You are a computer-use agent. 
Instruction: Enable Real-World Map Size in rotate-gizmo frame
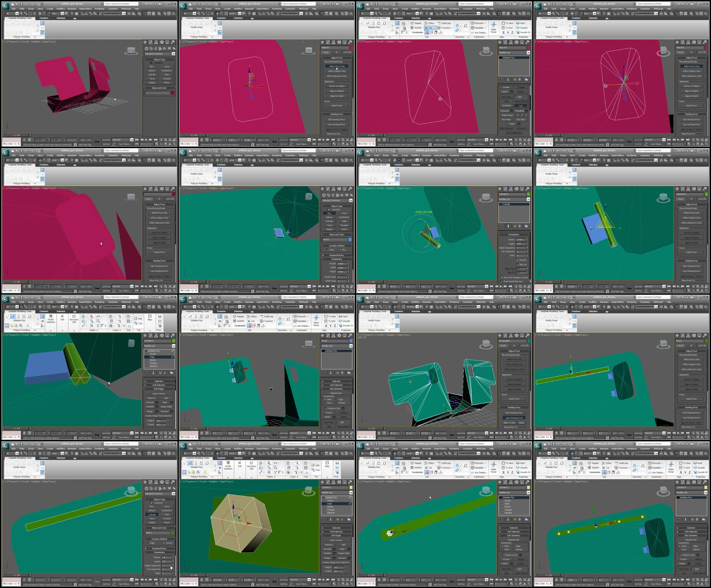pos(502,281)
